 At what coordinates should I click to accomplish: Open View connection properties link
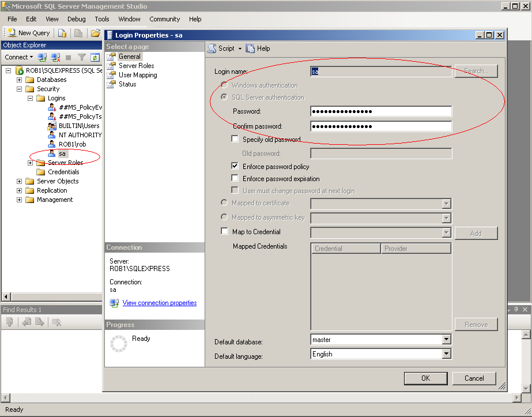[x=160, y=303]
